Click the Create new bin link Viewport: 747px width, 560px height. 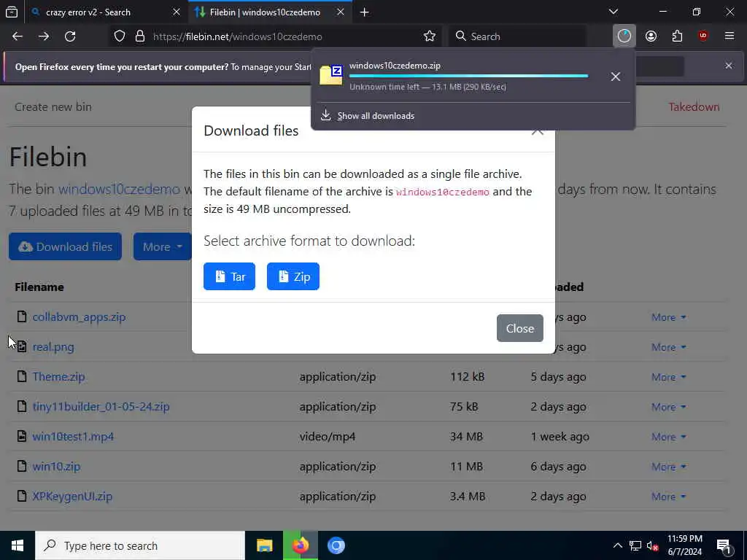53,106
